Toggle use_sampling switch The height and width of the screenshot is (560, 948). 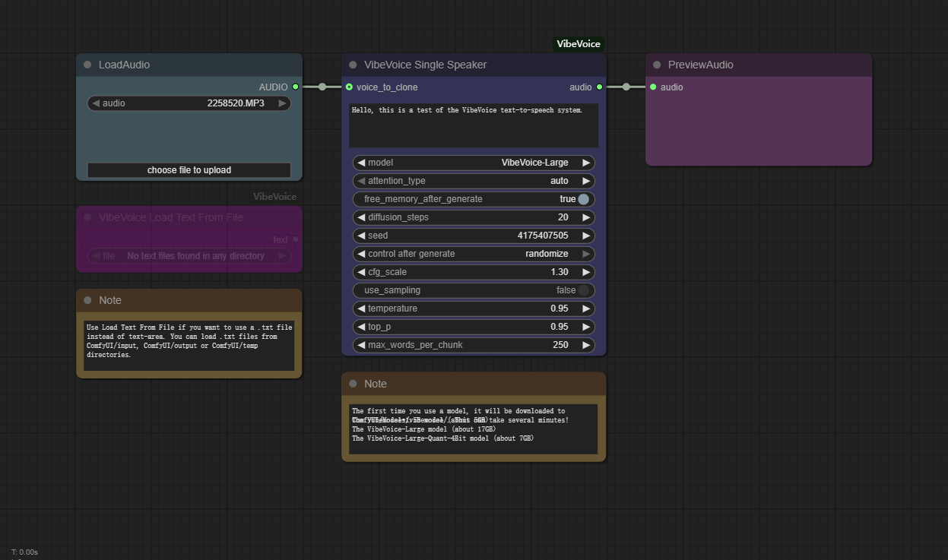pyautogui.click(x=583, y=290)
